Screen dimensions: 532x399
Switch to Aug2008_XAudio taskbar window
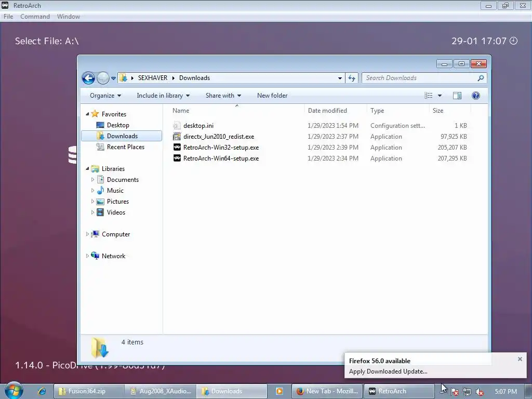[161, 391]
